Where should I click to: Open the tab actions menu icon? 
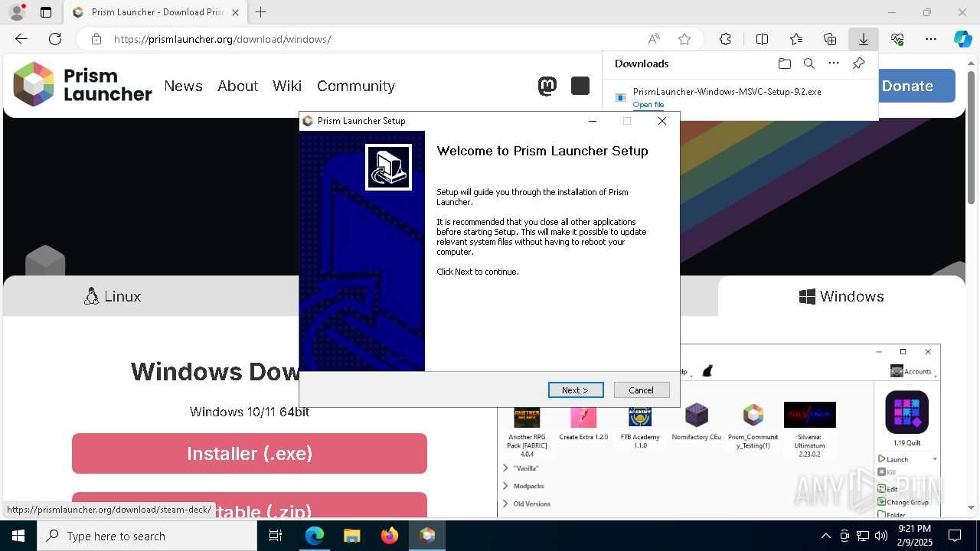pos(46,12)
